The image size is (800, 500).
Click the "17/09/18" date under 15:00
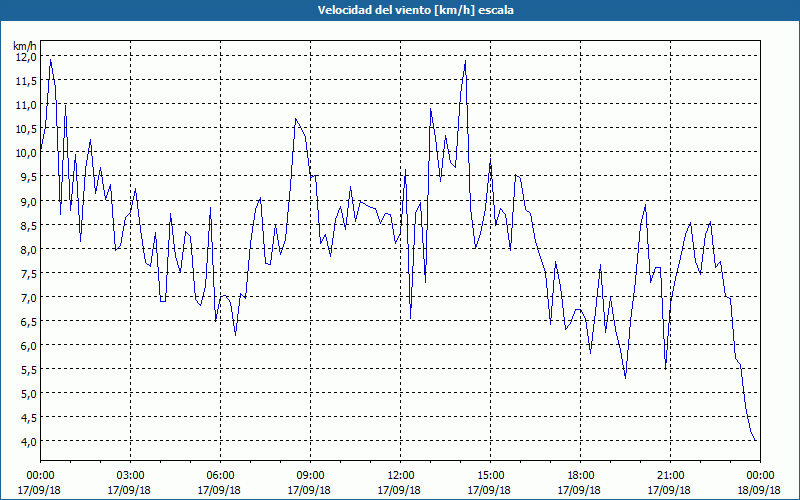(490, 490)
